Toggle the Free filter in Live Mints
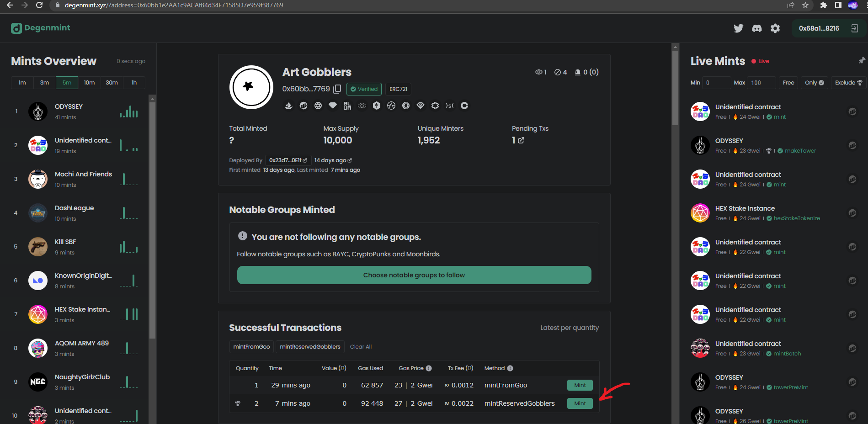Image resolution: width=868 pixels, height=424 pixels. click(788, 83)
